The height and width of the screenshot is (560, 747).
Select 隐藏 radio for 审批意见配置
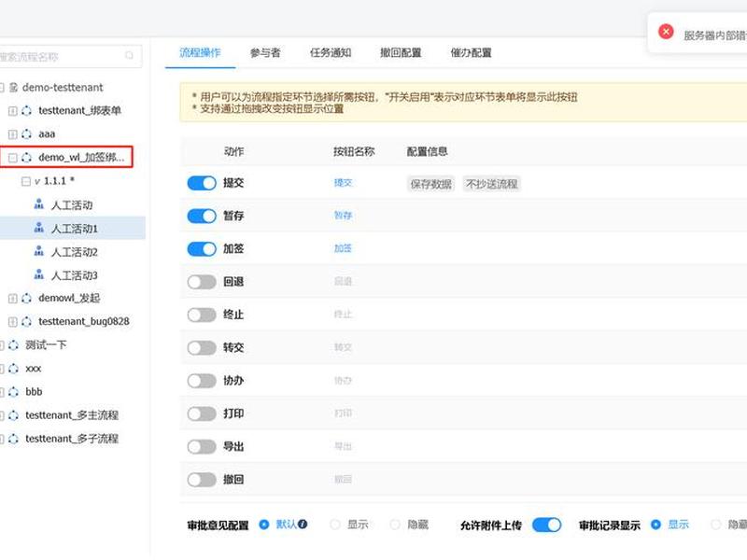click(395, 525)
